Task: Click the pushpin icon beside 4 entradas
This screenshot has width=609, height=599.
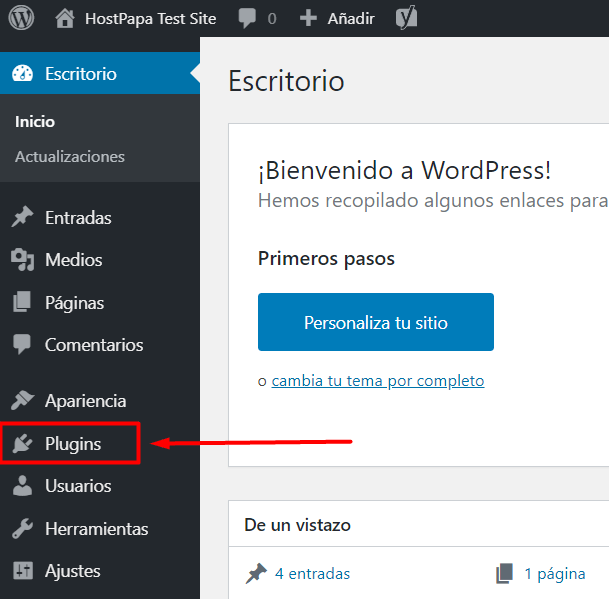Action: [256, 573]
